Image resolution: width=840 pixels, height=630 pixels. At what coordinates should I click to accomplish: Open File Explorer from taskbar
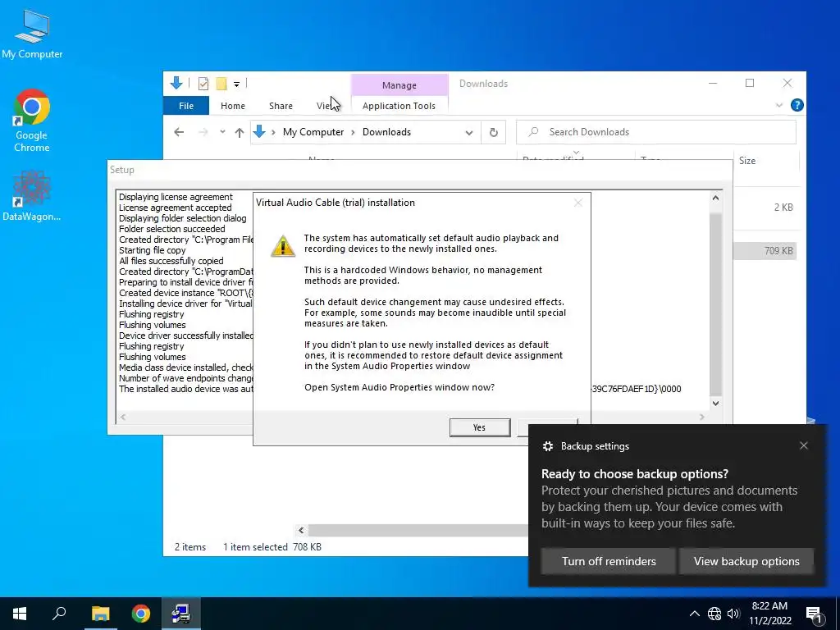tap(100, 614)
